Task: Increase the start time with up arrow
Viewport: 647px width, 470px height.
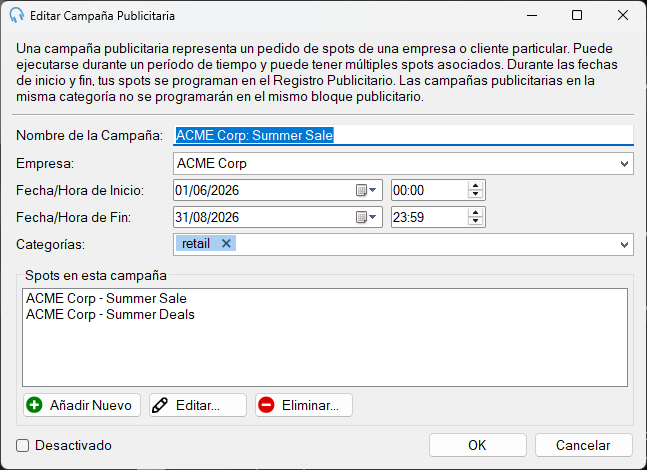Action: pos(476,186)
